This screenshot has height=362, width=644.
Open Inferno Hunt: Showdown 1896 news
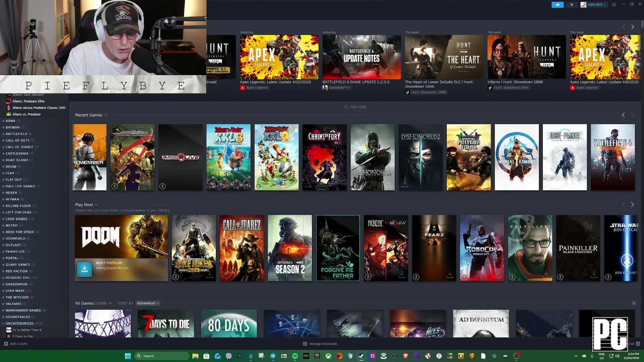click(x=527, y=57)
